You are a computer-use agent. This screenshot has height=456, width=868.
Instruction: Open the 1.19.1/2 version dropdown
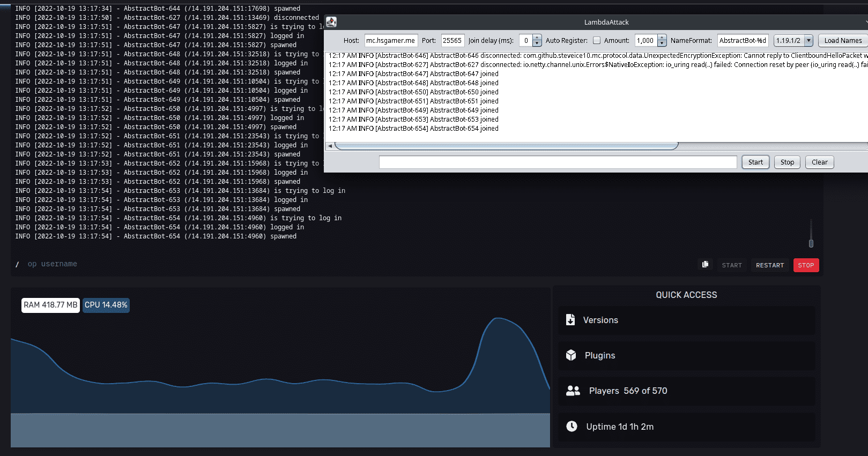tap(808, 41)
